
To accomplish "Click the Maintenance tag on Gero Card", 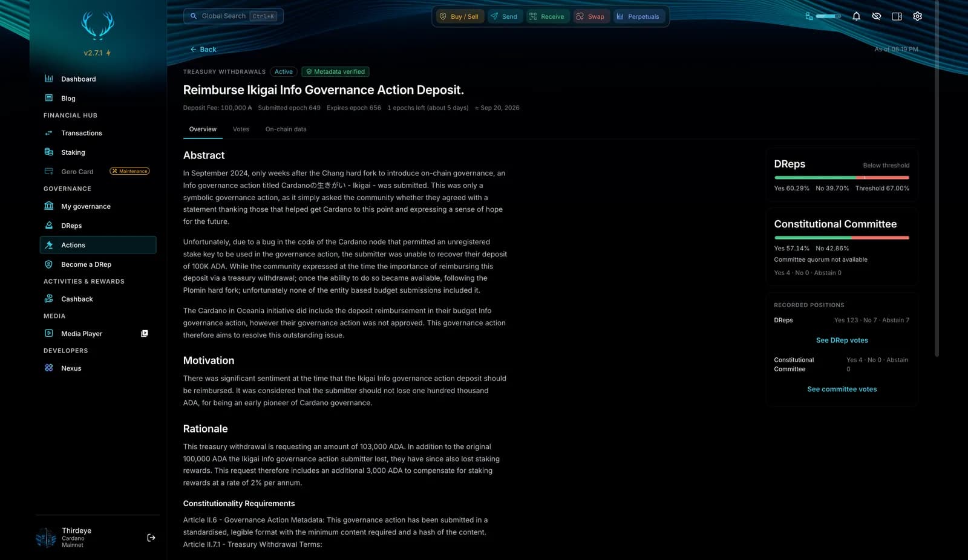I will (x=129, y=171).
